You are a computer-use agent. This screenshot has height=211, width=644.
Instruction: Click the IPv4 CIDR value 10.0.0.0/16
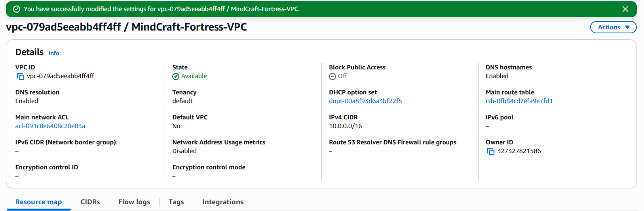click(x=346, y=126)
